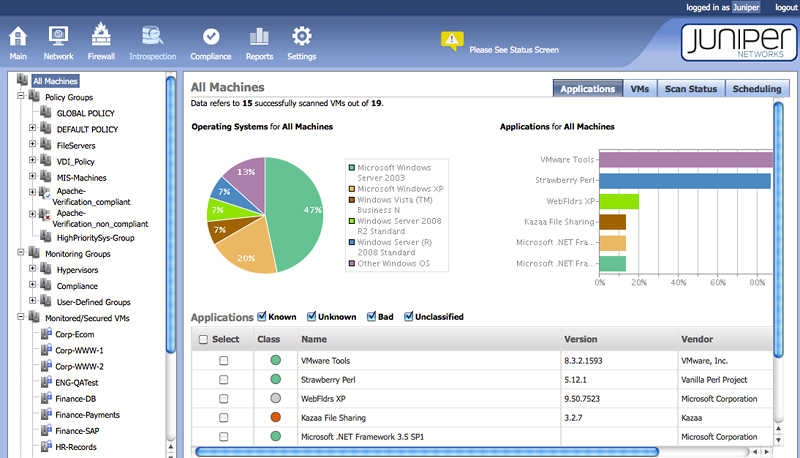The width and height of the screenshot is (800, 458).
Task: Open the Reports chart icon
Action: (259, 37)
